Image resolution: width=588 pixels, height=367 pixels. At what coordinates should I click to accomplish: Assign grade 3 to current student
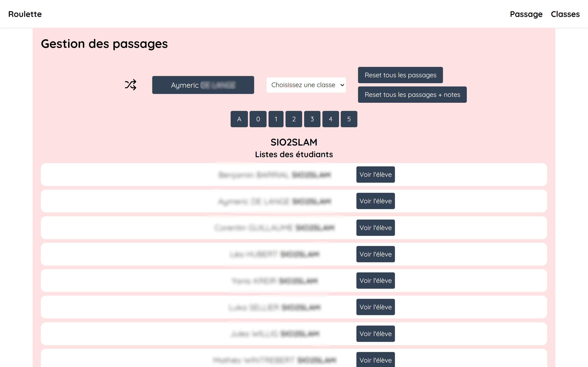tap(312, 119)
